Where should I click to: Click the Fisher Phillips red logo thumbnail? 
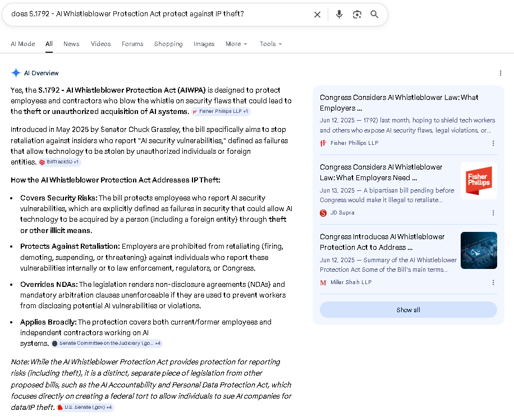(x=479, y=181)
